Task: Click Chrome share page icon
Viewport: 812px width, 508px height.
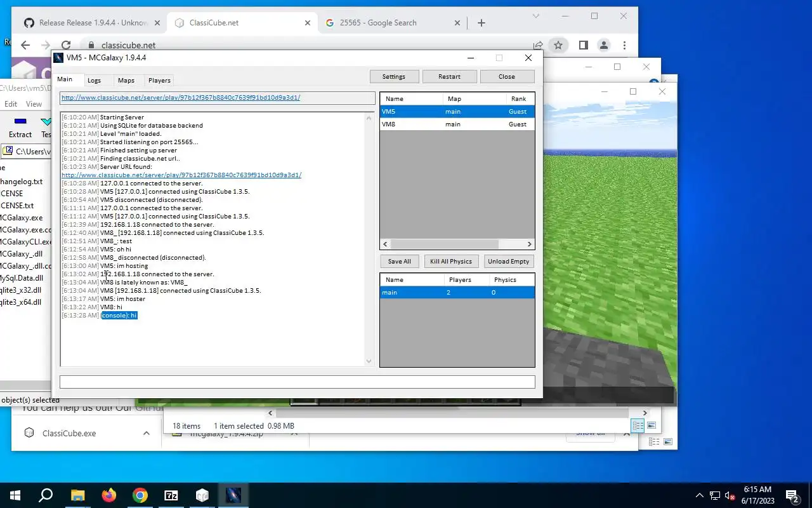Action: pyautogui.click(x=539, y=45)
